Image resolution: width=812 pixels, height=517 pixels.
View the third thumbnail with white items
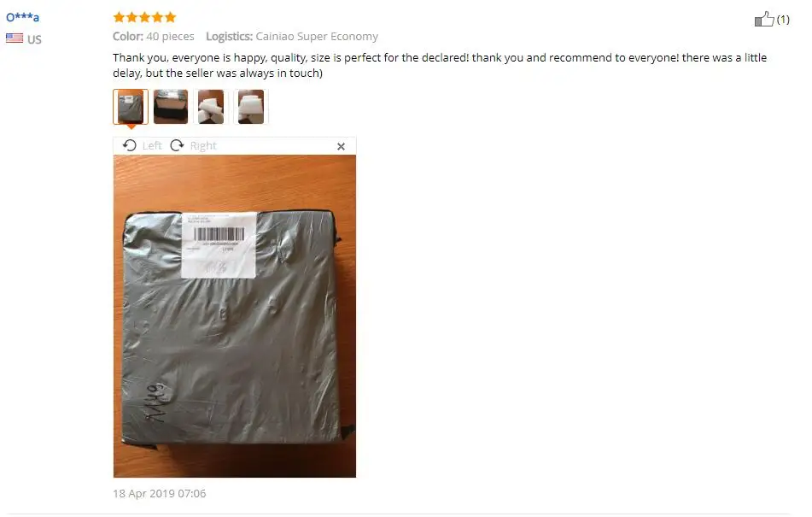(x=211, y=107)
